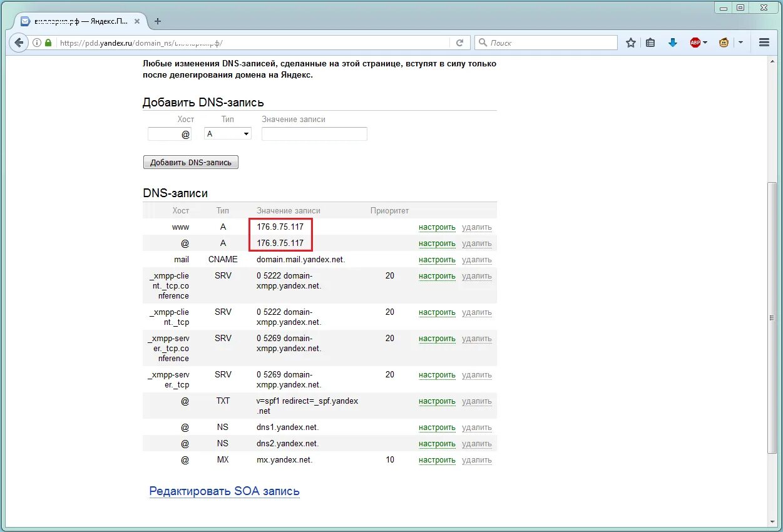Click удалить for the TXT spf record
The width and height of the screenshot is (783, 532).
pos(477,401)
